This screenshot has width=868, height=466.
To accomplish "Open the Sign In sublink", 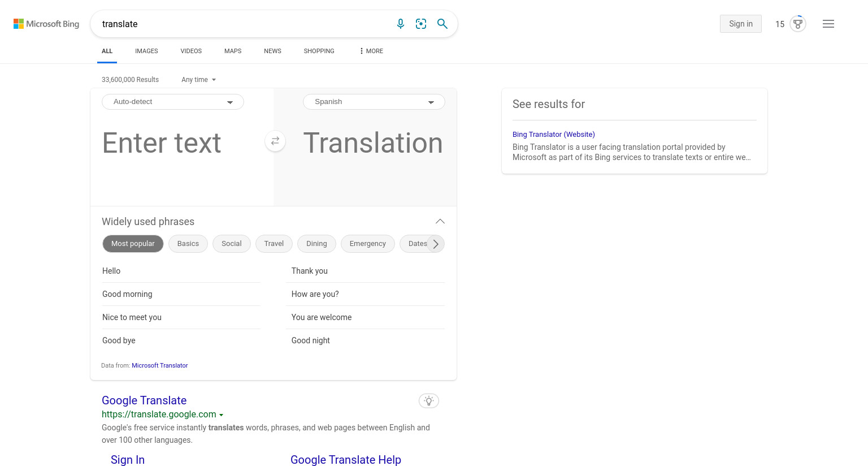I will point(128,460).
